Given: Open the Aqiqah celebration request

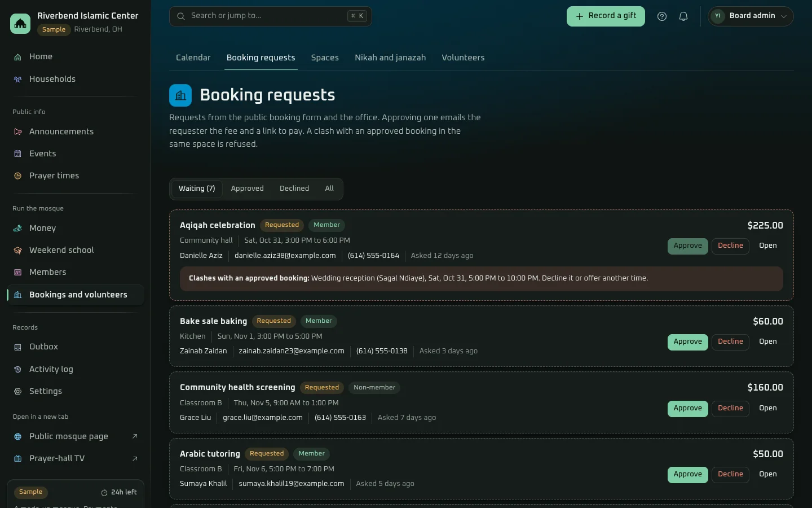Looking at the screenshot, I should (768, 246).
